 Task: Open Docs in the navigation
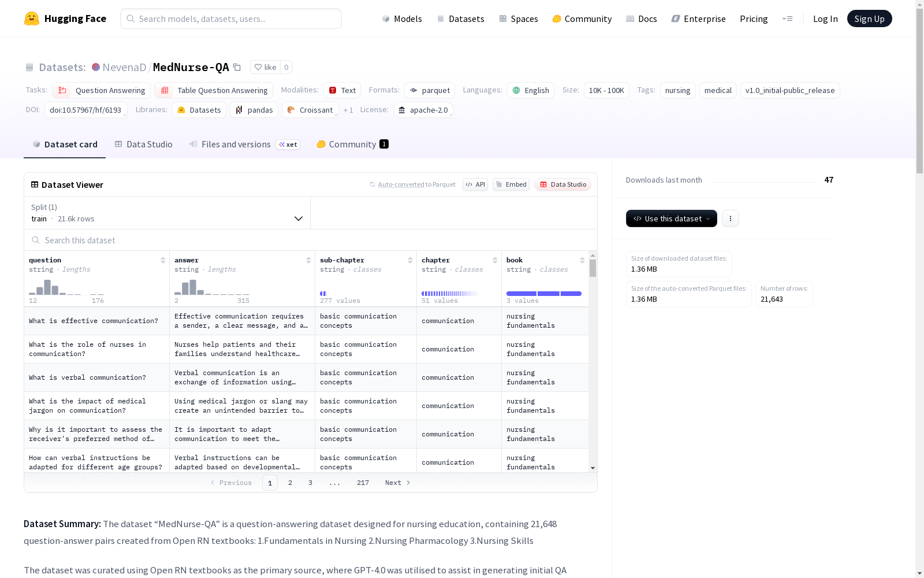pyautogui.click(x=642, y=18)
